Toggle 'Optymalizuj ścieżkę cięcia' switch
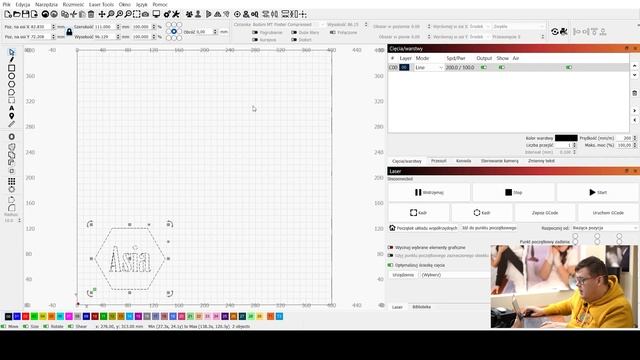The width and height of the screenshot is (640, 360). [390, 265]
